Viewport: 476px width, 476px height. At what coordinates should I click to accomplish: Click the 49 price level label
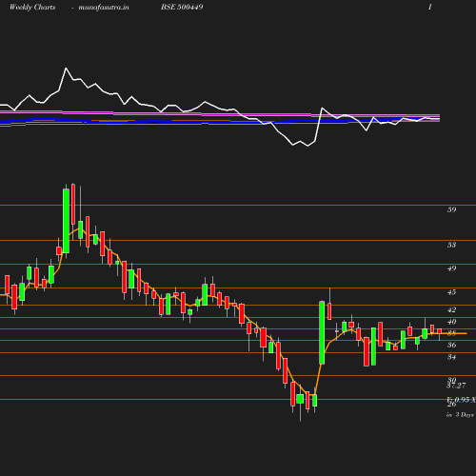(451, 268)
